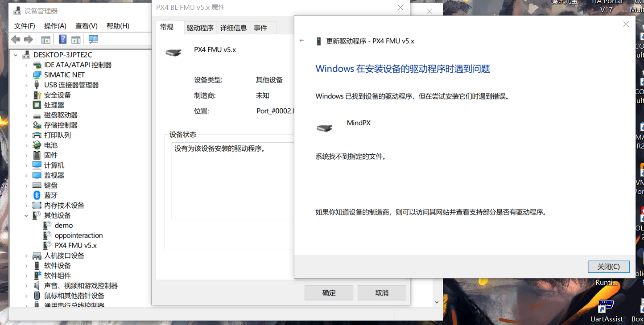Viewport: 644px width, 325px height.
Task: Click the 设备状态 text box
Action: pos(233,181)
